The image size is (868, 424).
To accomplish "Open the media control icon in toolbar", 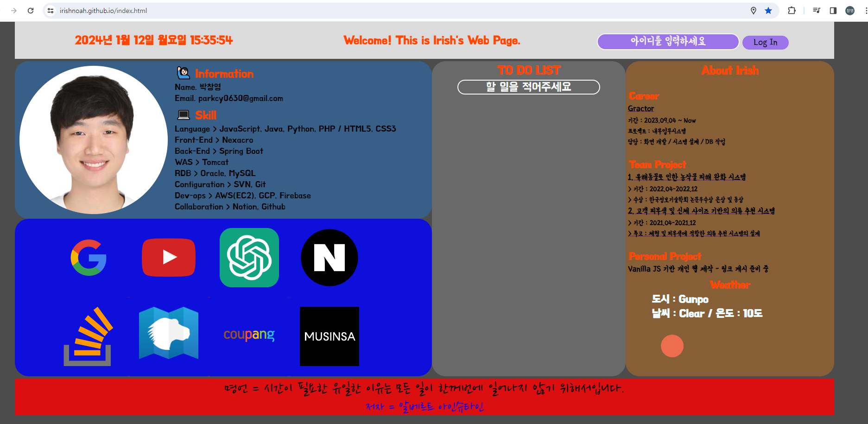I will (x=817, y=11).
